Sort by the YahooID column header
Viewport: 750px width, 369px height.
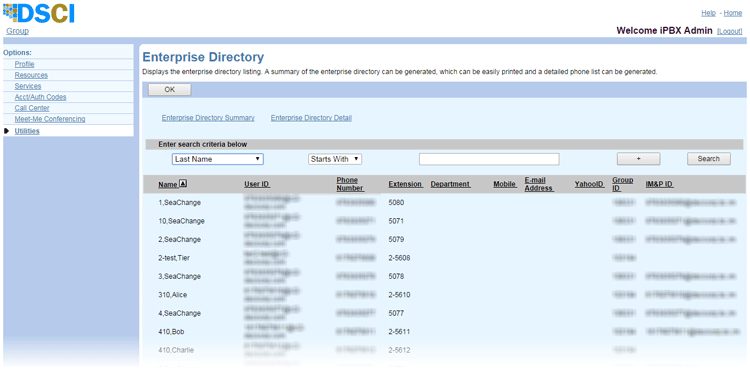click(x=589, y=184)
